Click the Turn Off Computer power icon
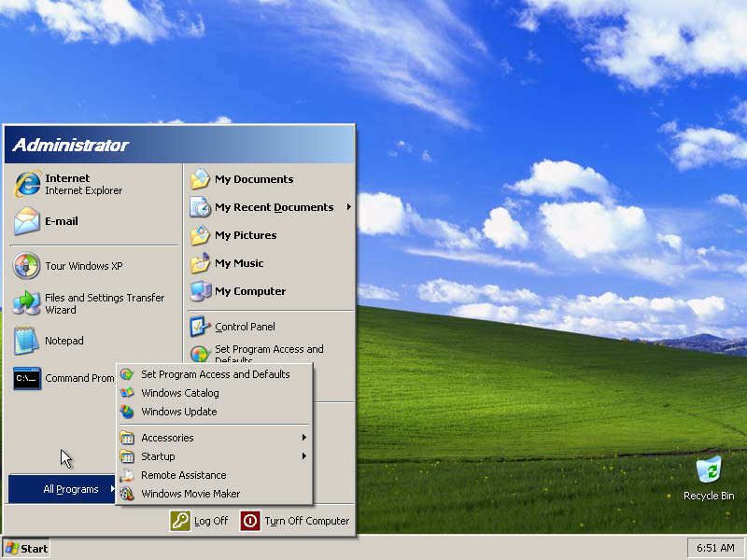The height and width of the screenshot is (560, 747). (x=250, y=521)
